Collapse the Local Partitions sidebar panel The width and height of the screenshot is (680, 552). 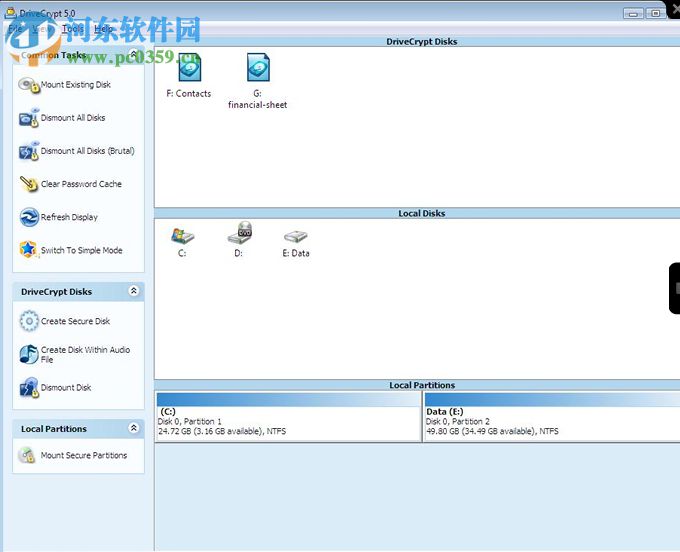[x=134, y=428]
